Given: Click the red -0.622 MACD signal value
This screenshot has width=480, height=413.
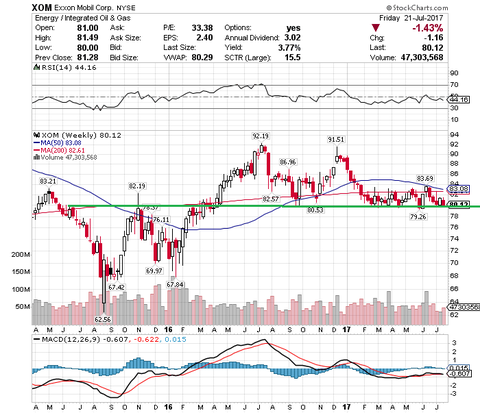Looking at the screenshot, I should click(x=146, y=340).
